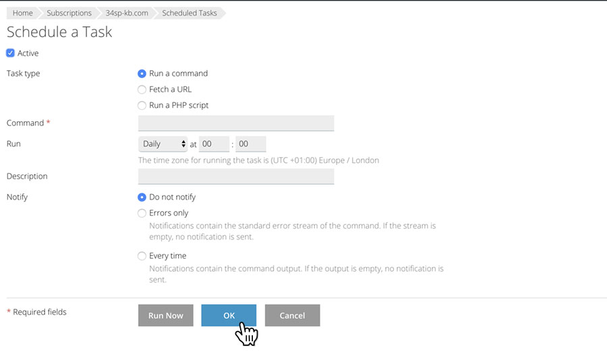
Task: Select Every time notification option
Action: (142, 256)
